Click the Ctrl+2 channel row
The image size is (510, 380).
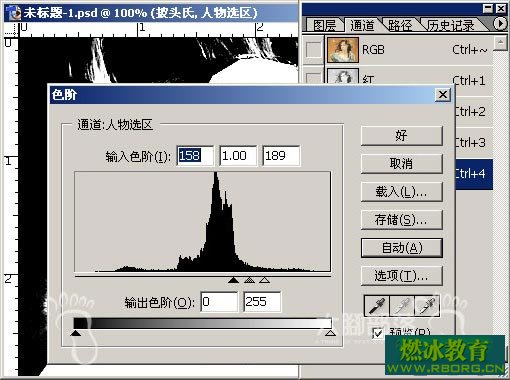(x=474, y=112)
